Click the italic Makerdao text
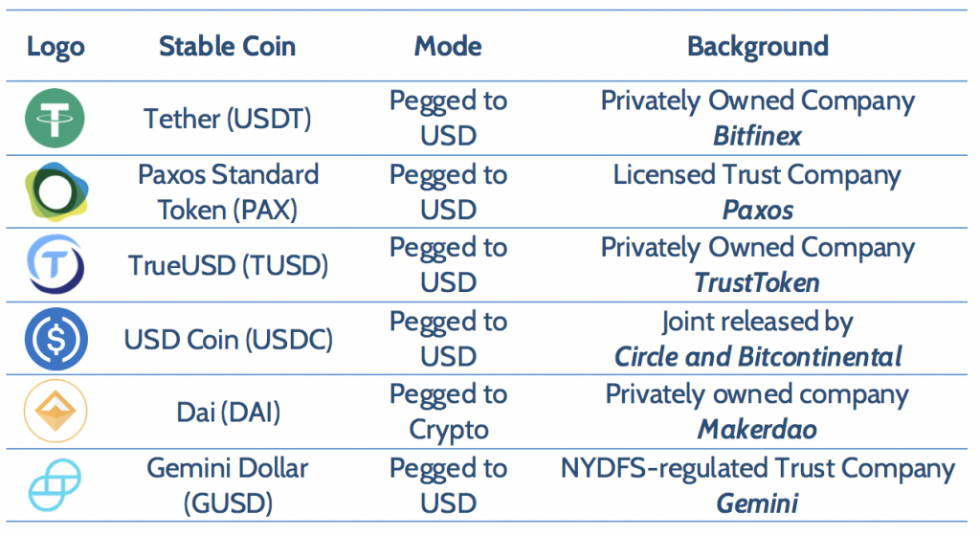 pos(758,430)
